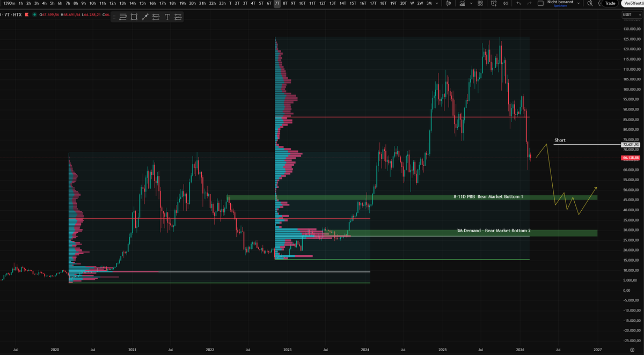The image size is (644, 355).
Task: Click the line color pencil icon in floating toolbar
Action: pos(145,17)
